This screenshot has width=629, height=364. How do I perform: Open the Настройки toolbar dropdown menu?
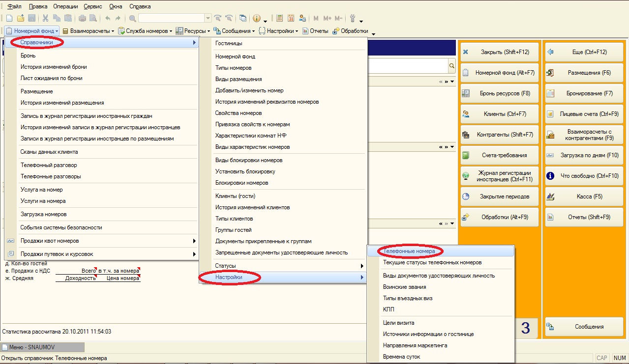tap(279, 31)
